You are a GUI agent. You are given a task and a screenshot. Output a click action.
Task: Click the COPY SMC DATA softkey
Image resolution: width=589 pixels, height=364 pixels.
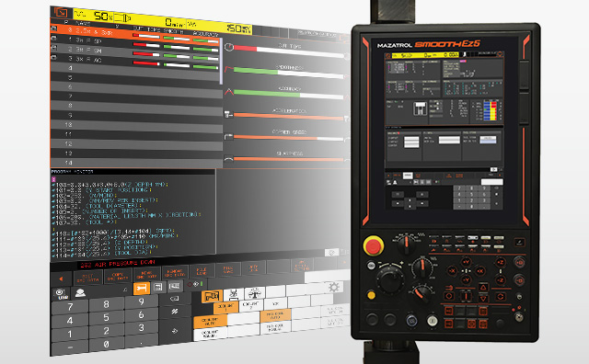coord(118,276)
